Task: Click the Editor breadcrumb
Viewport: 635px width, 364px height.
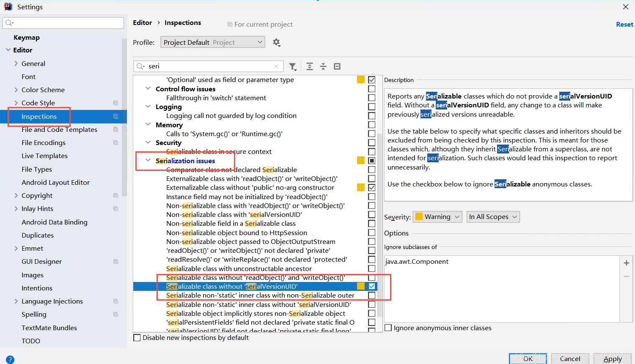Action: point(143,23)
